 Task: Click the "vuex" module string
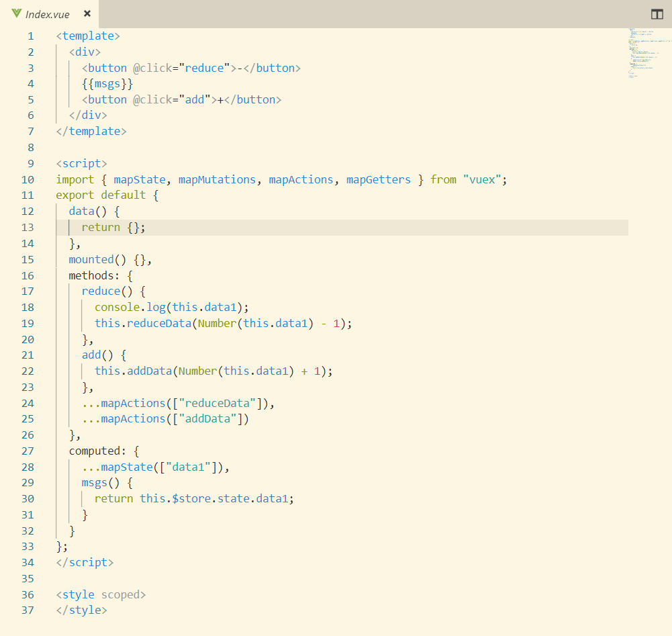(x=482, y=180)
